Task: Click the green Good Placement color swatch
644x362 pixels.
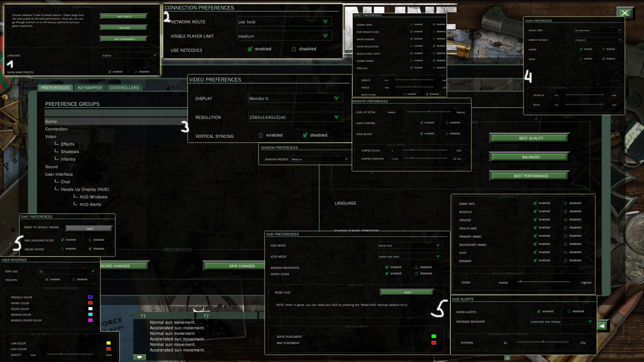Action: click(x=434, y=336)
